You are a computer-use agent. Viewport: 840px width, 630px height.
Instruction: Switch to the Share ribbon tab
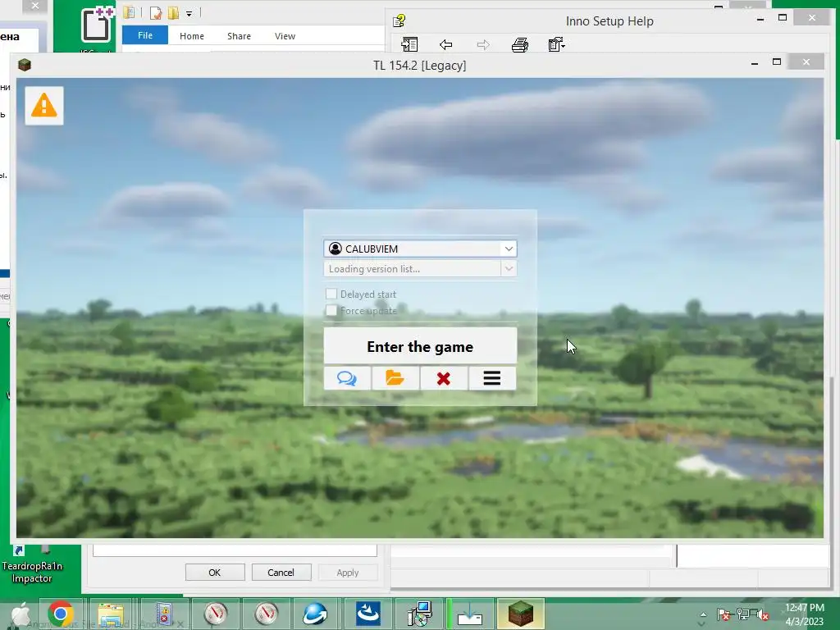pos(239,36)
